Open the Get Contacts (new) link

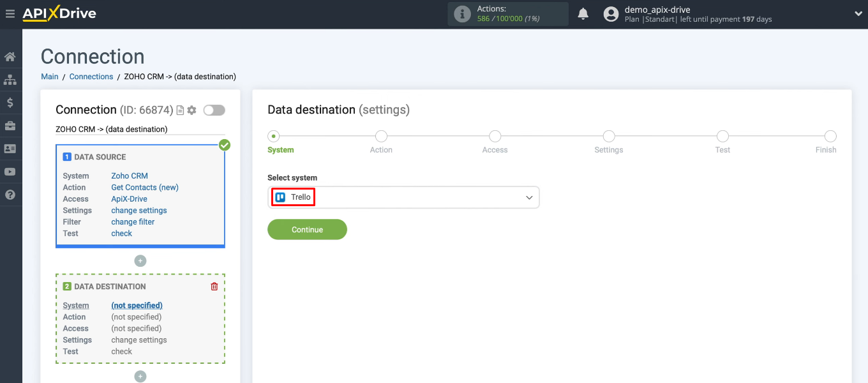[x=144, y=187]
